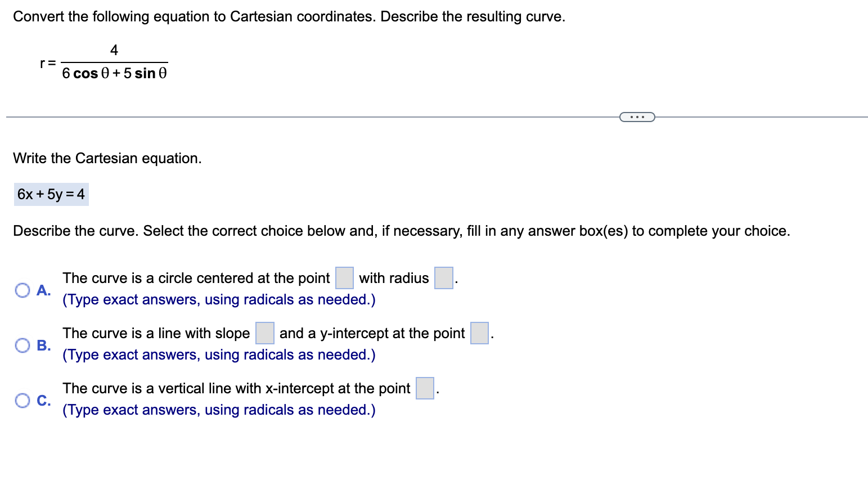Click the choice A label
The height and width of the screenshot is (503, 868).
[43, 289]
